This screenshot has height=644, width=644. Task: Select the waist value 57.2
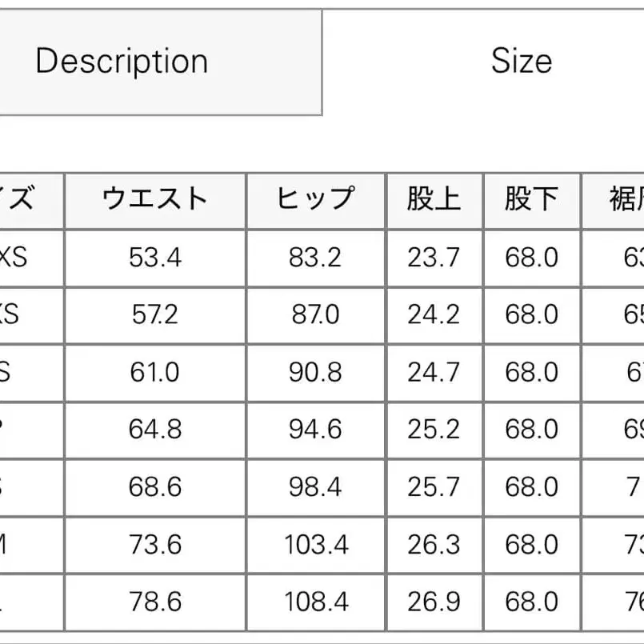(155, 314)
